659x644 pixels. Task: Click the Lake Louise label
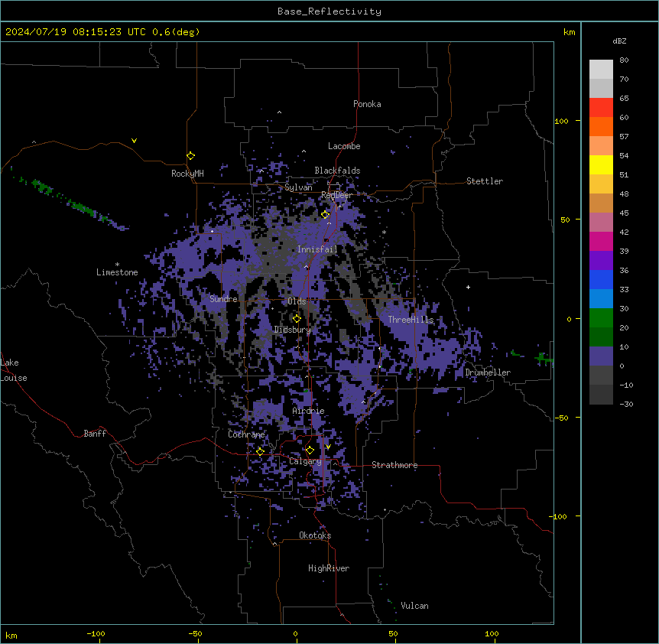tap(14, 370)
